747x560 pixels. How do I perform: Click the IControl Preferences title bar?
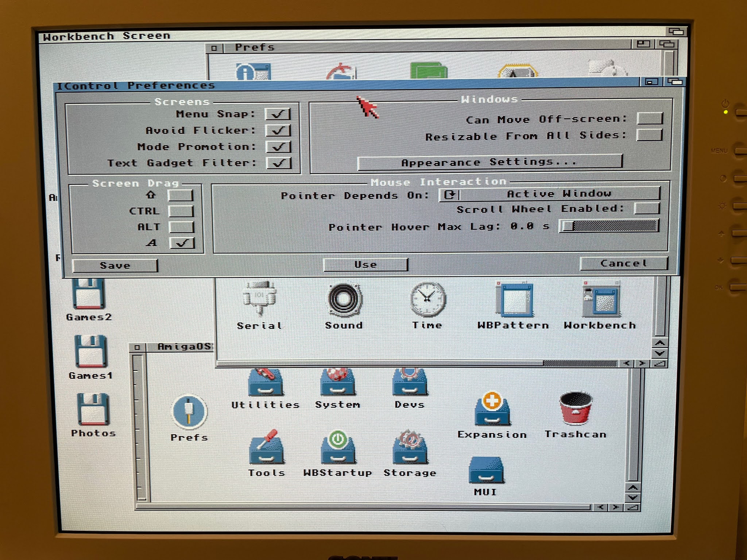coord(347,85)
